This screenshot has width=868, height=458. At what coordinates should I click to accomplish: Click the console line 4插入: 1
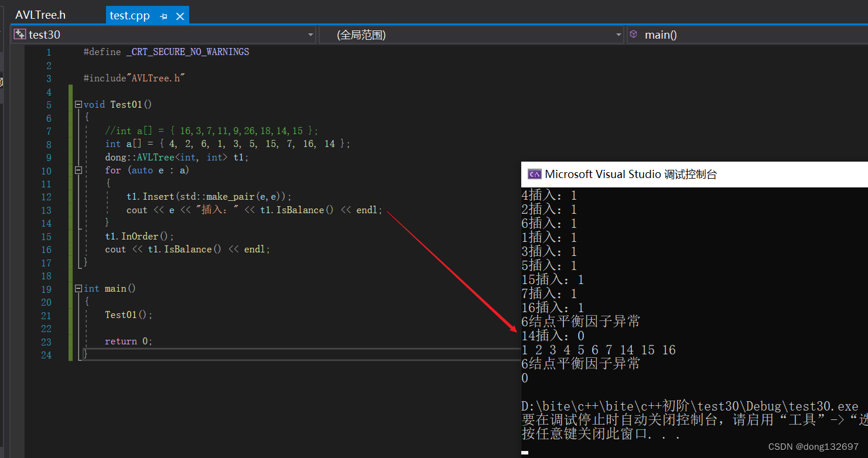pyautogui.click(x=549, y=195)
